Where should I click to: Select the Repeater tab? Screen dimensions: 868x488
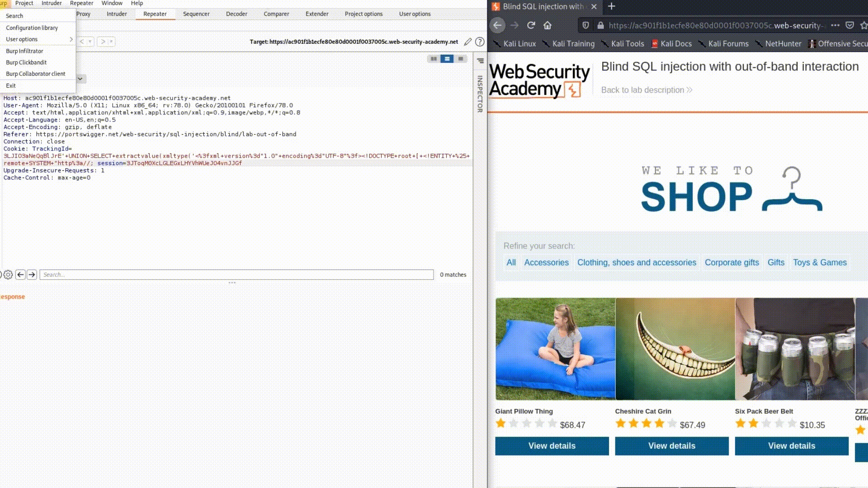(155, 14)
